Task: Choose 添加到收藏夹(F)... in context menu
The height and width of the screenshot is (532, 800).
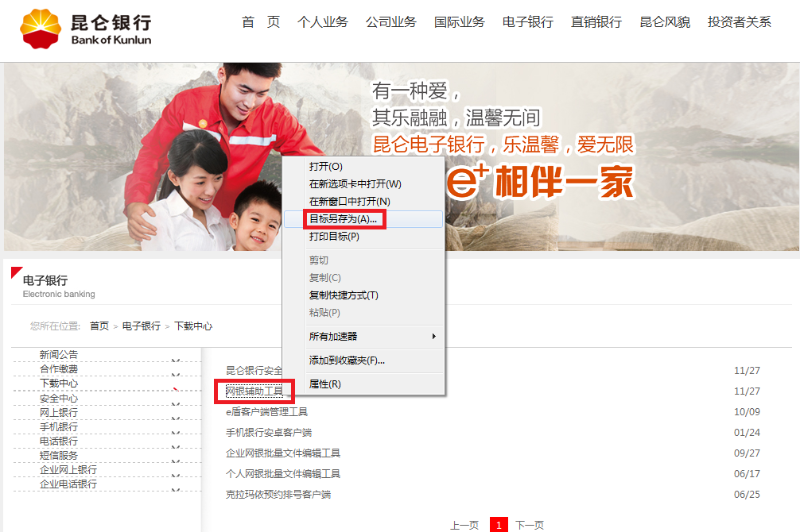Action: (x=347, y=360)
